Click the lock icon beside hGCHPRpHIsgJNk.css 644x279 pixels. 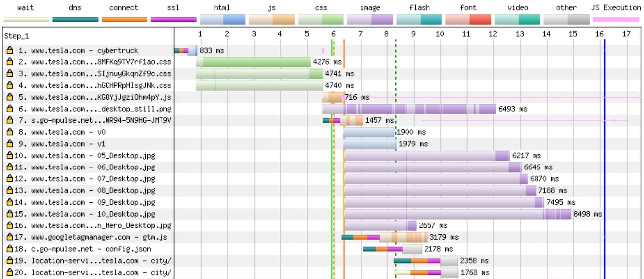[9, 85]
